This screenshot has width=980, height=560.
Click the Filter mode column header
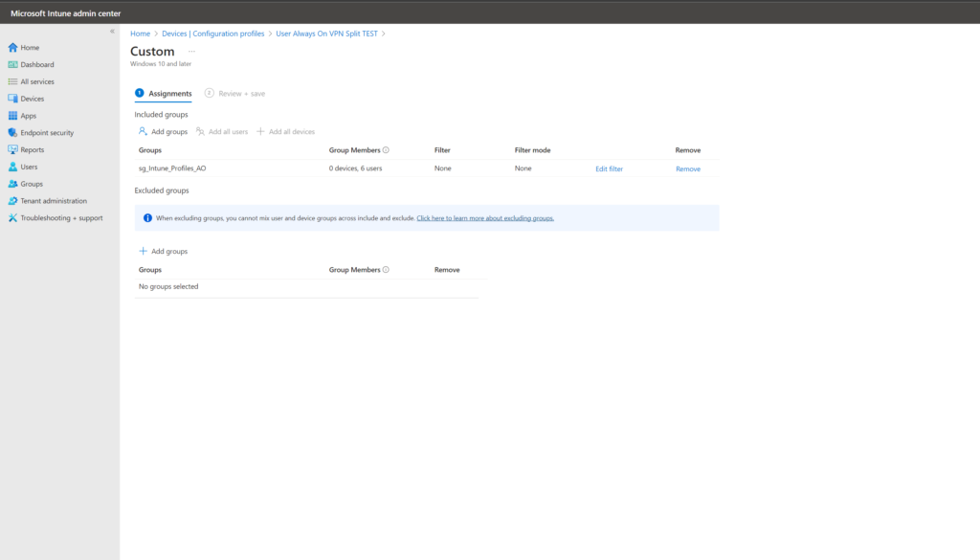tap(532, 150)
